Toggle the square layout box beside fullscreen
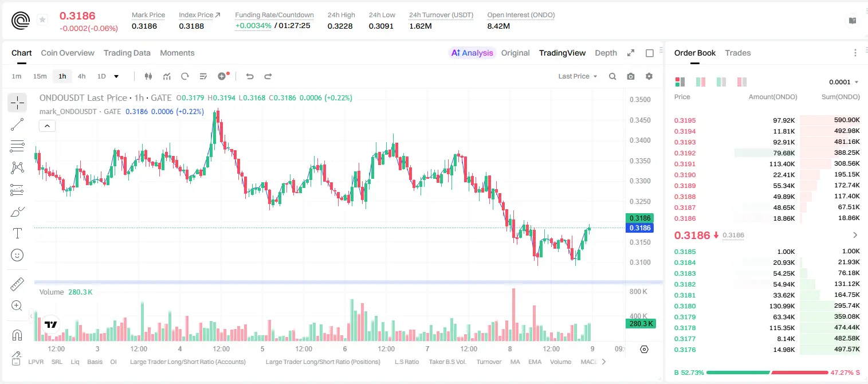The width and height of the screenshot is (868, 384). point(650,53)
